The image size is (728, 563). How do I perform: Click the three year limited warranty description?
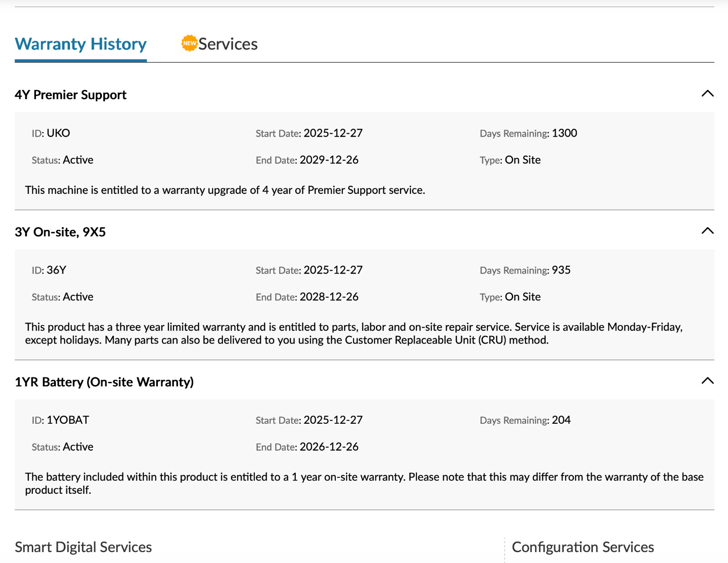(354, 333)
